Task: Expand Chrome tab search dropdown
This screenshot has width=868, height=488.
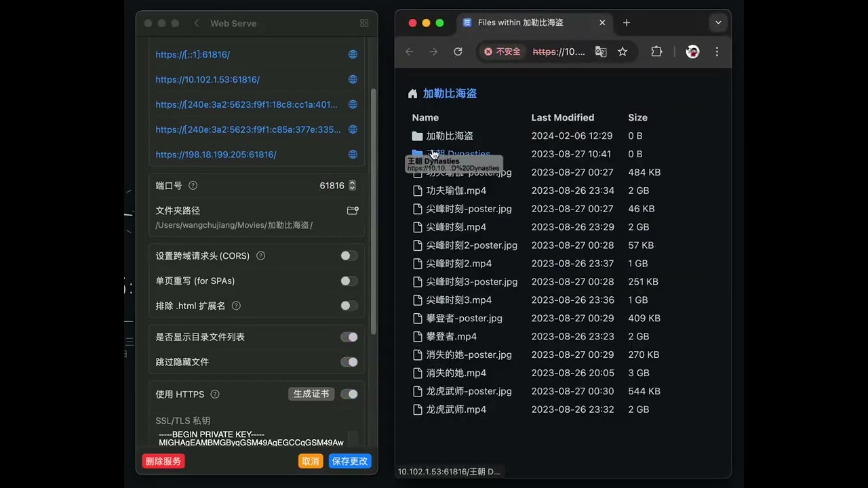Action: (x=718, y=23)
